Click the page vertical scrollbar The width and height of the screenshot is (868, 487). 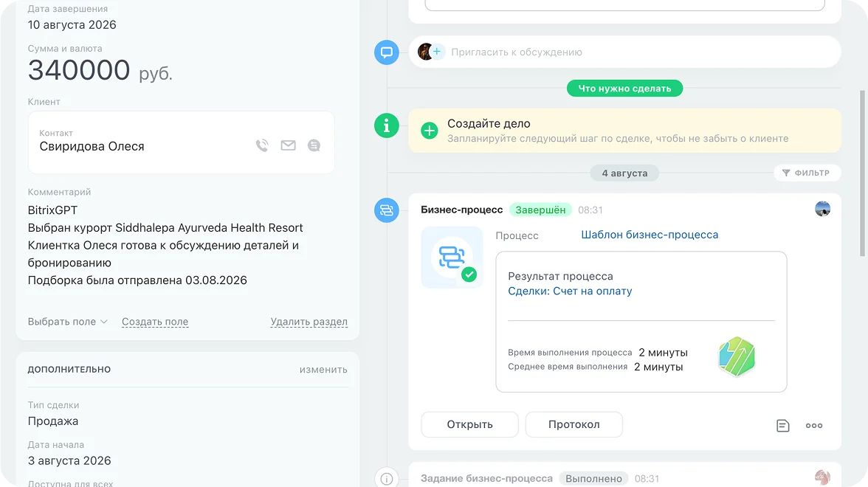coord(862,173)
